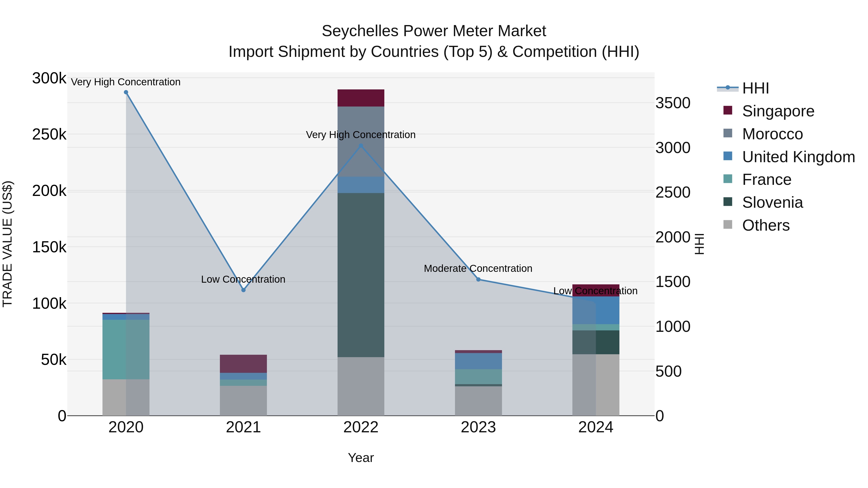Image resolution: width=868 pixels, height=488 pixels.
Task: Click the 'Moderate Concentration' annotation
Action: (478, 268)
